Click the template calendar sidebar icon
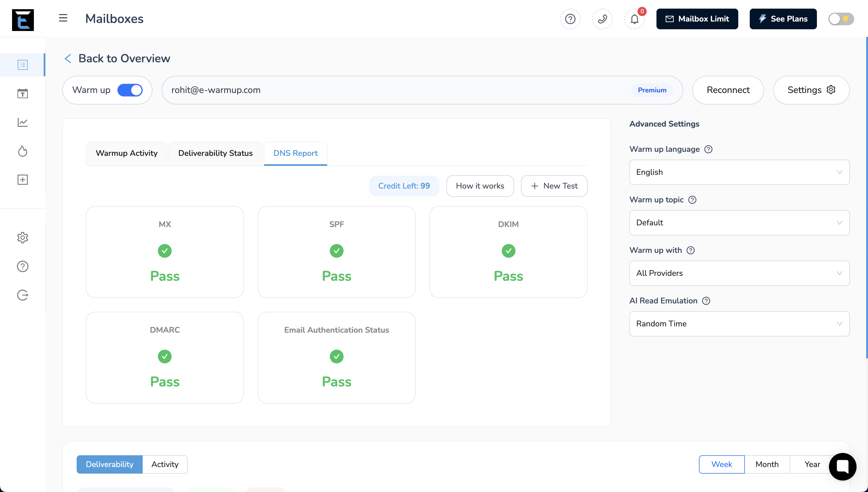Screen dimensions: 868x492 [x=23, y=94]
